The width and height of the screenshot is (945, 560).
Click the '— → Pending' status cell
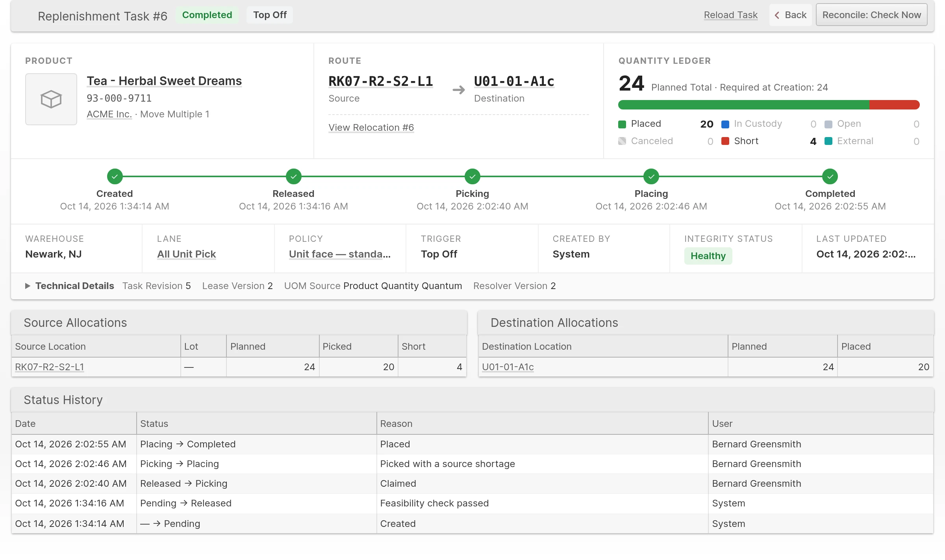point(257,524)
